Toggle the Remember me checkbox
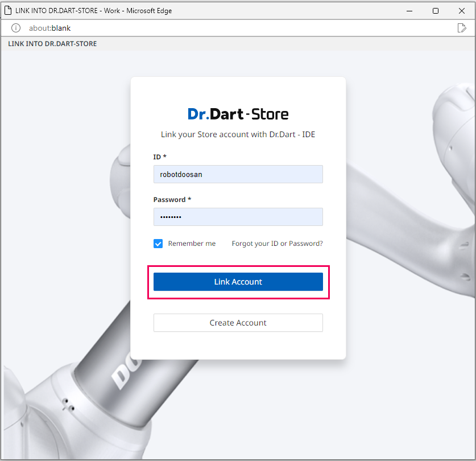Viewport: 476px width, 461px height. [158, 244]
